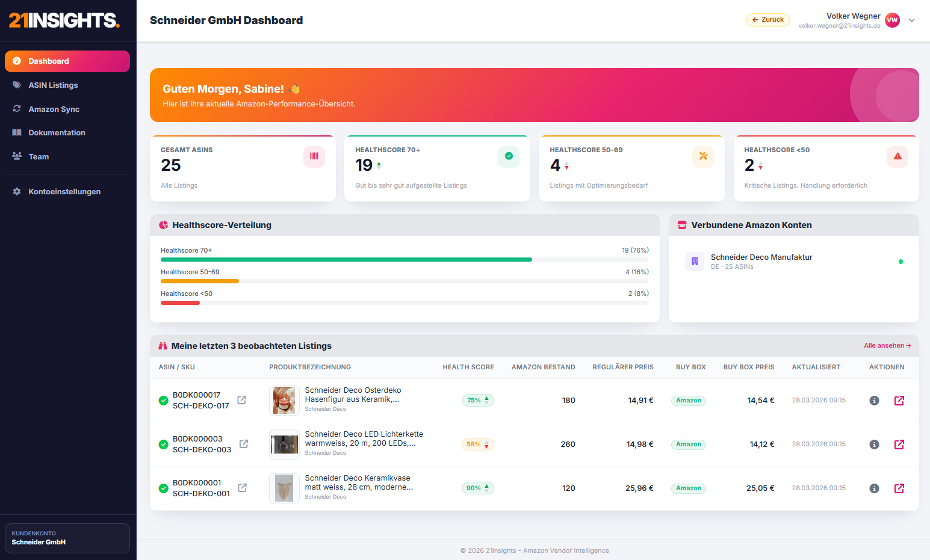Click the barcode icon in Gesamt ASINs card
Image resolution: width=930 pixels, height=560 pixels.
(314, 156)
